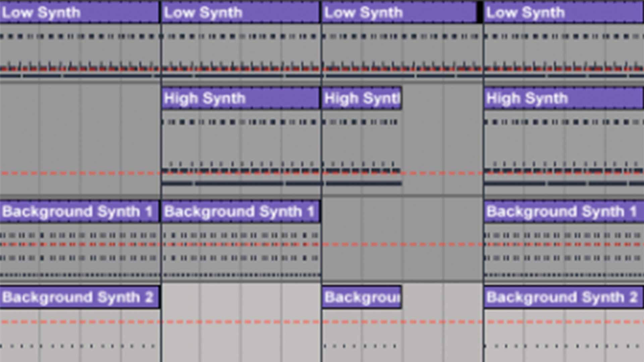Viewport: 644px width, 362px height.
Task: Select the rightmost Background Synth 1 clip
Action: tap(563, 212)
